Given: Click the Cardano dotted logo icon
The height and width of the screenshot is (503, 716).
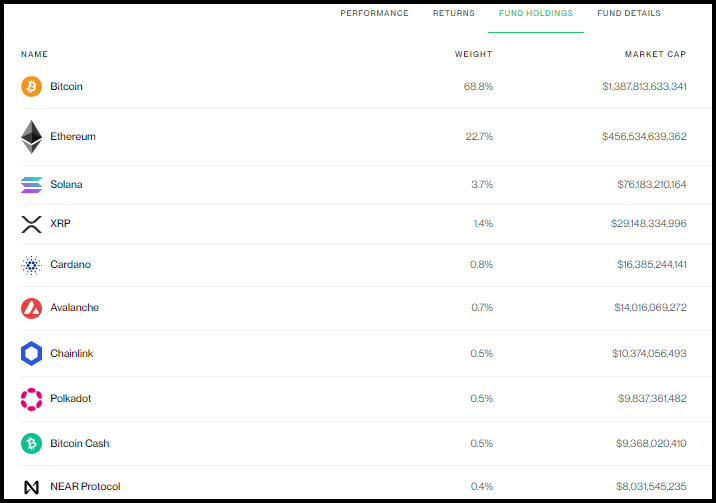Looking at the screenshot, I should click(x=32, y=265).
